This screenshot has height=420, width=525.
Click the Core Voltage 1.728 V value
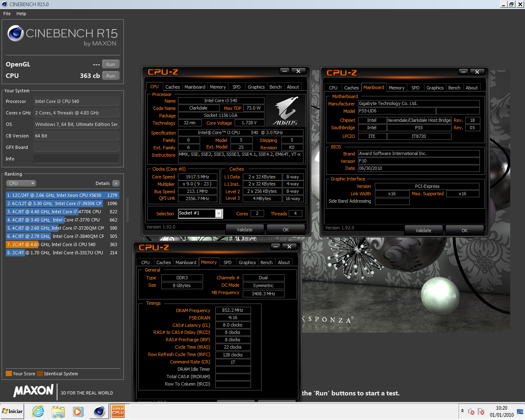(249, 123)
